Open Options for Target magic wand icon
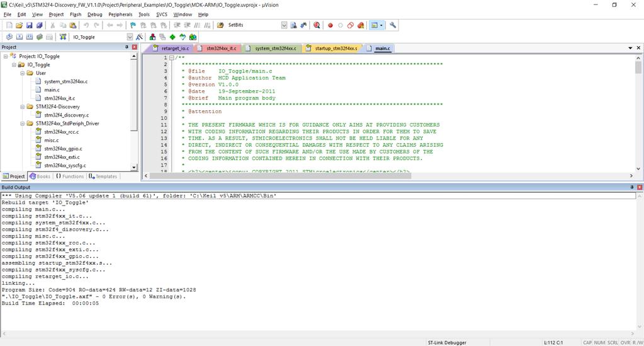 pos(139,37)
